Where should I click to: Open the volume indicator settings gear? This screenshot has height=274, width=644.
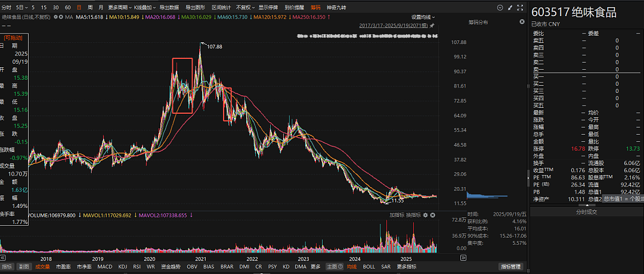426,215
